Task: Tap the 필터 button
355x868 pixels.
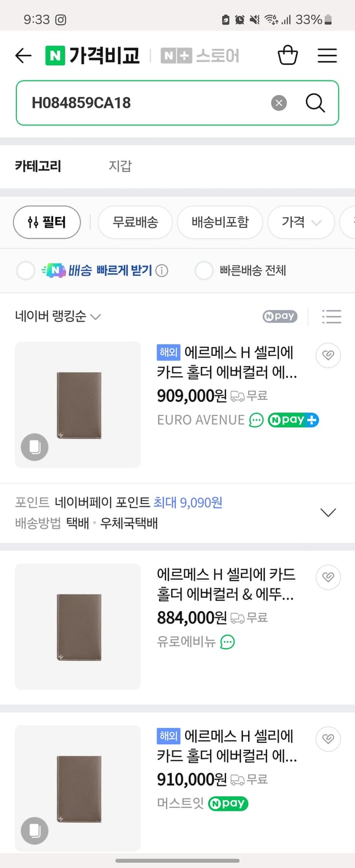Action: pos(47,222)
